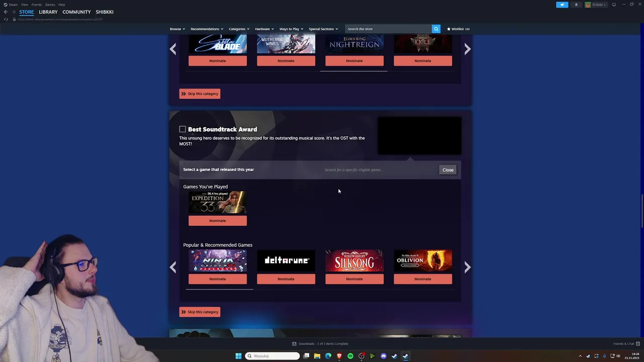Open the Expedition 33 game thumbnail
This screenshot has height=362, width=644.
click(218, 203)
